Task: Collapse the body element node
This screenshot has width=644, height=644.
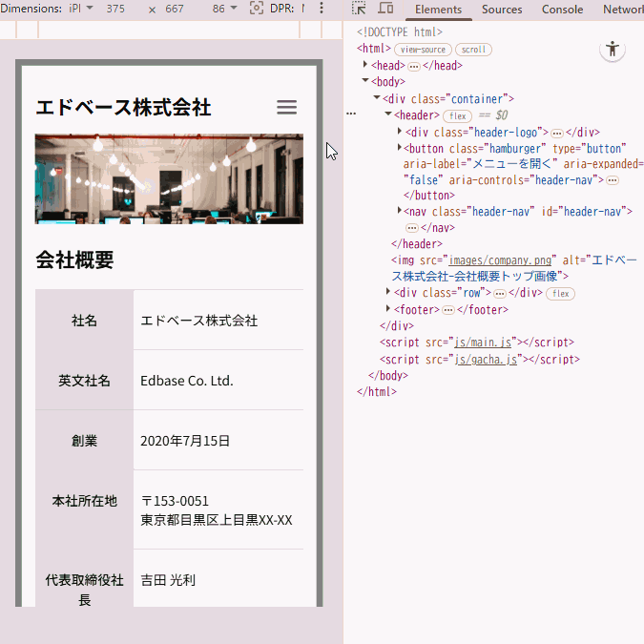Action: click(x=365, y=80)
